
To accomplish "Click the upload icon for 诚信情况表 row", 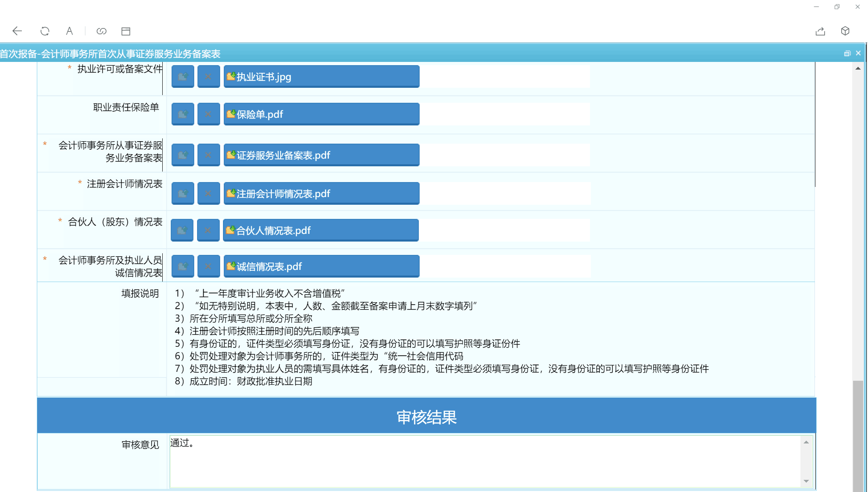I will click(183, 266).
